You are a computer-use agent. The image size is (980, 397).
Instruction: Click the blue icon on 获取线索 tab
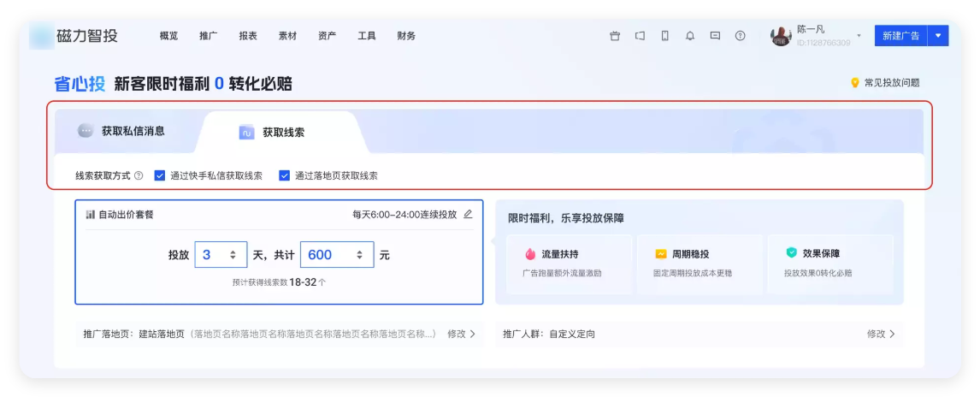click(x=246, y=133)
